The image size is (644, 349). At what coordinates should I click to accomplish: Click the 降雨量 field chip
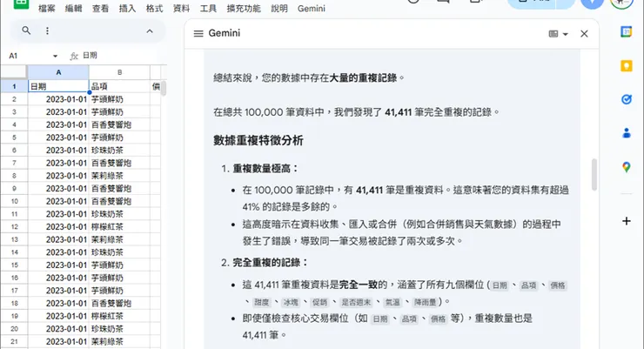click(425, 302)
